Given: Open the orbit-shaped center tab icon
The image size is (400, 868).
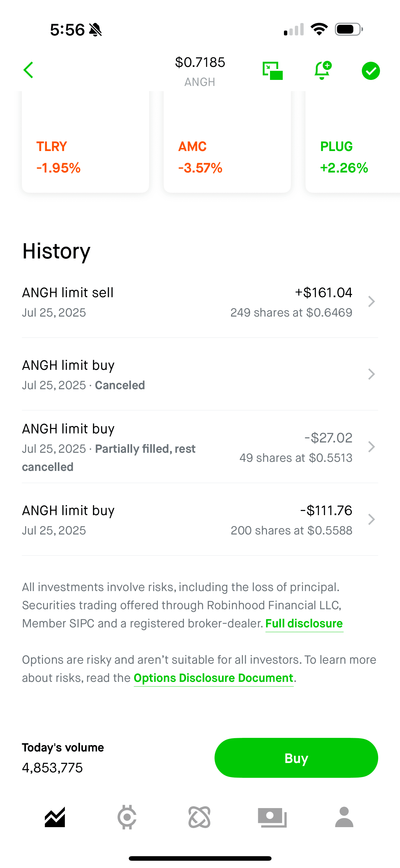Looking at the screenshot, I should point(199,817).
